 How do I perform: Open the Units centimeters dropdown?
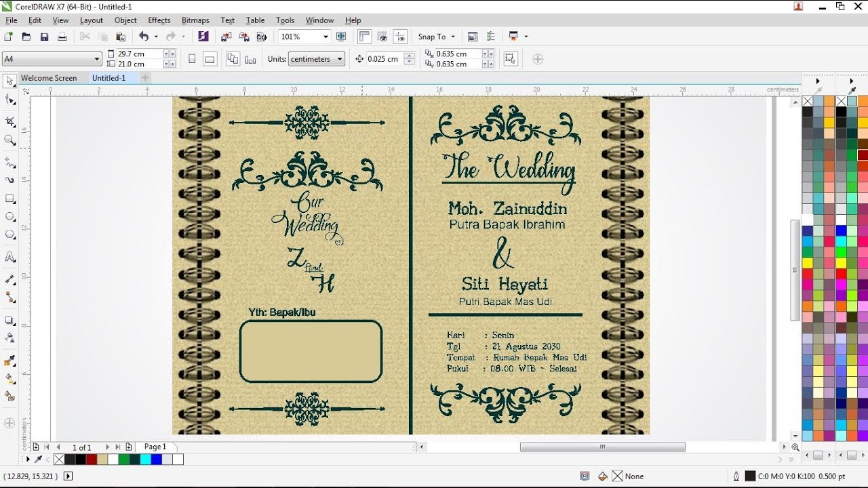(x=340, y=59)
